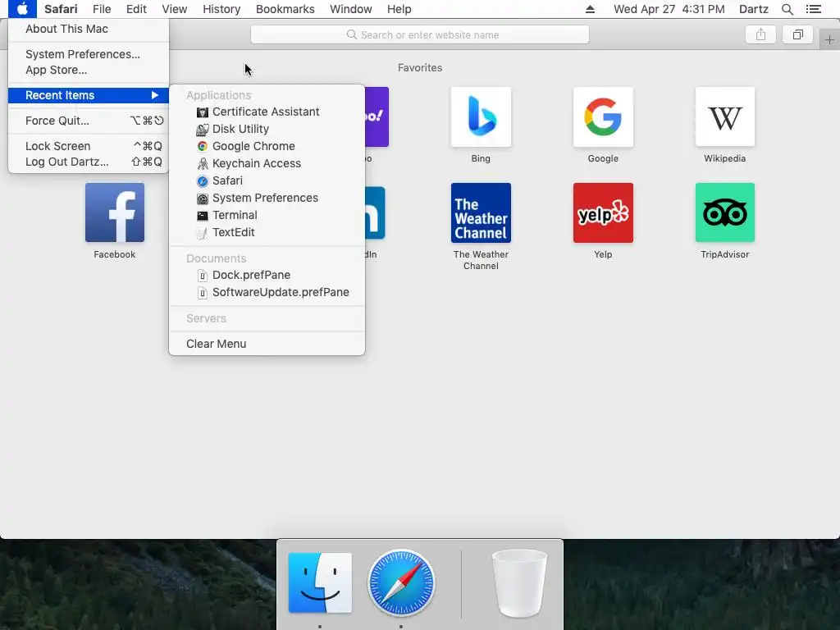
Task: Open the History menu
Action: click(221, 9)
